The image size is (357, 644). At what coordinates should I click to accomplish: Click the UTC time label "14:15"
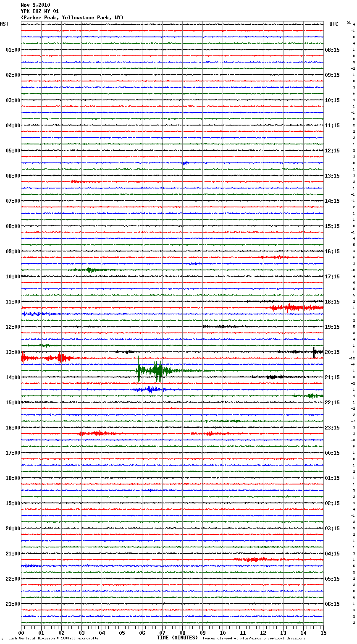pos(332,201)
